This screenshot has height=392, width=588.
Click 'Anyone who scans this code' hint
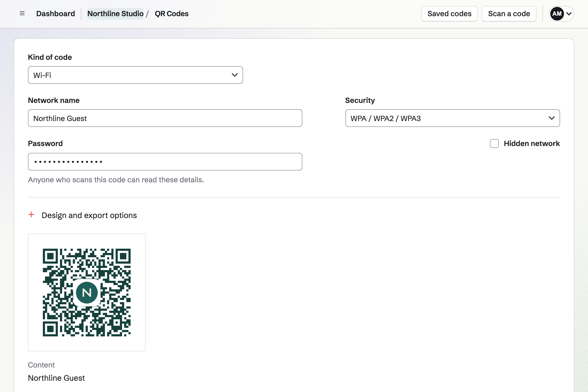(x=116, y=180)
